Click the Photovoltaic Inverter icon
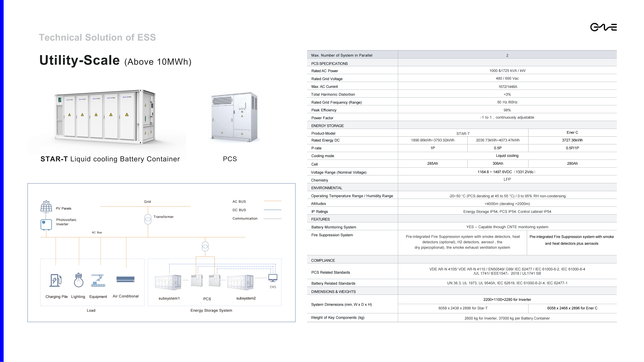The image size is (644, 362). pyautogui.click(x=46, y=224)
